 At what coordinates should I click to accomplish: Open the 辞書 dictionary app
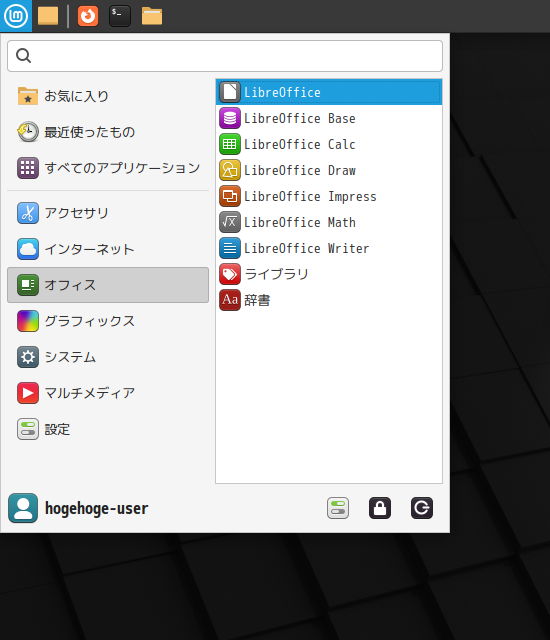coord(329,300)
